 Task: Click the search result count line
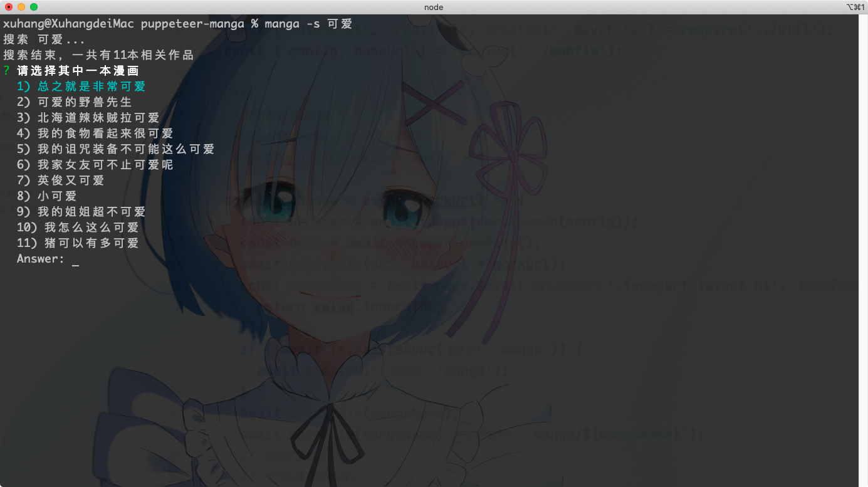pos(98,55)
